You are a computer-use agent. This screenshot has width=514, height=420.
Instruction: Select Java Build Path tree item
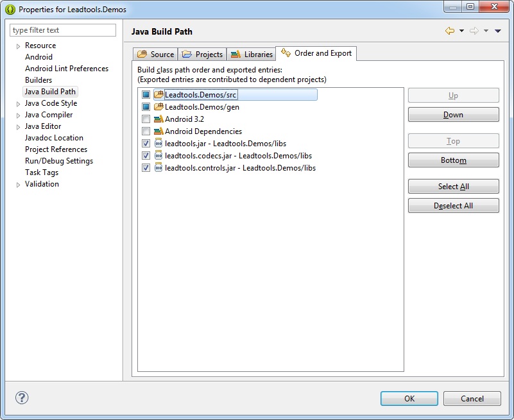pos(50,92)
